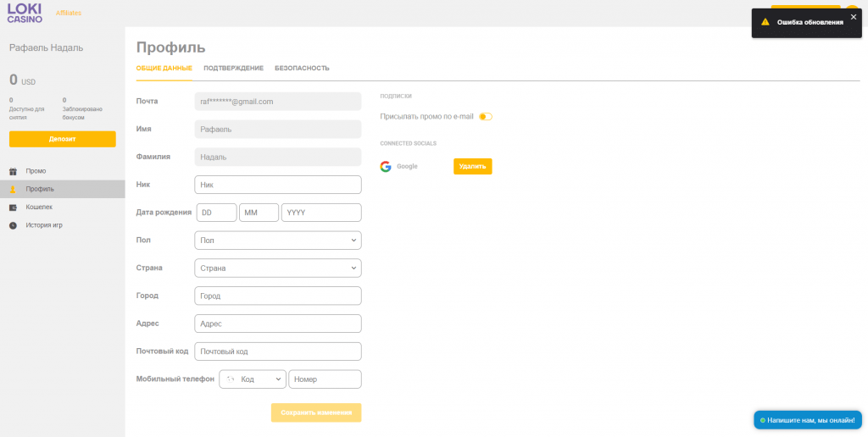Click the warning triangle icon in notification
Screen dimensions: 868x437
765,23
